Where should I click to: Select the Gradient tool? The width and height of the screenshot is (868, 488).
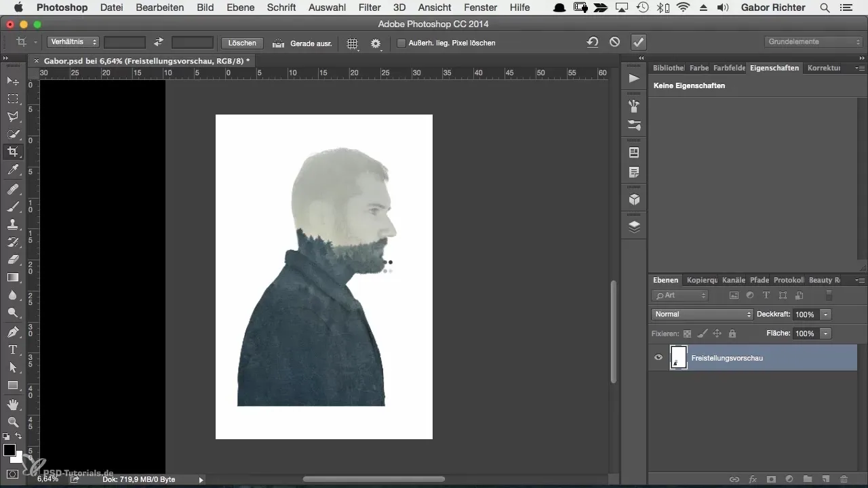(x=13, y=277)
